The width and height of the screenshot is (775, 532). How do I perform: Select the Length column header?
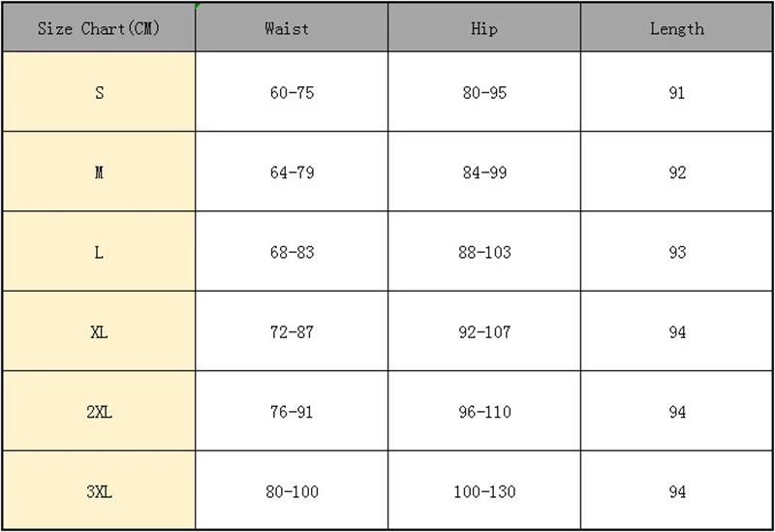pos(676,27)
